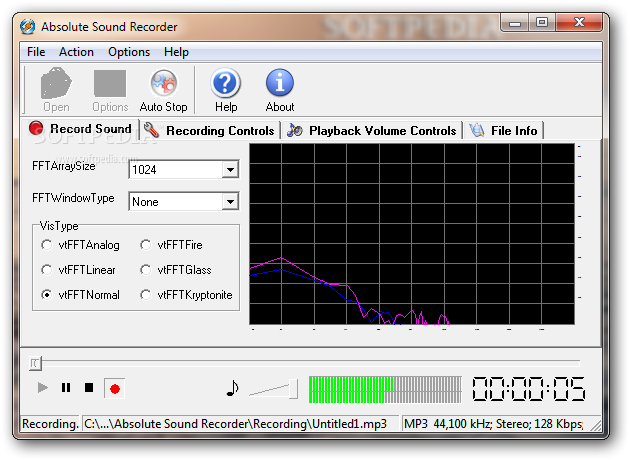Image resolution: width=630 pixels, height=460 pixels.
Task: Click the FFTWindowType field showing None
Action: (x=184, y=202)
